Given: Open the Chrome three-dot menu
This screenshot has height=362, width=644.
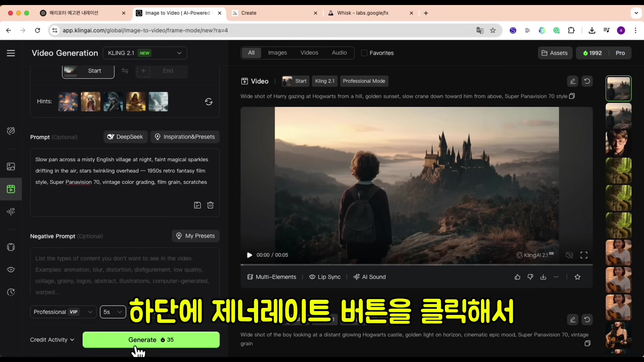Looking at the screenshot, I should click(x=635, y=31).
